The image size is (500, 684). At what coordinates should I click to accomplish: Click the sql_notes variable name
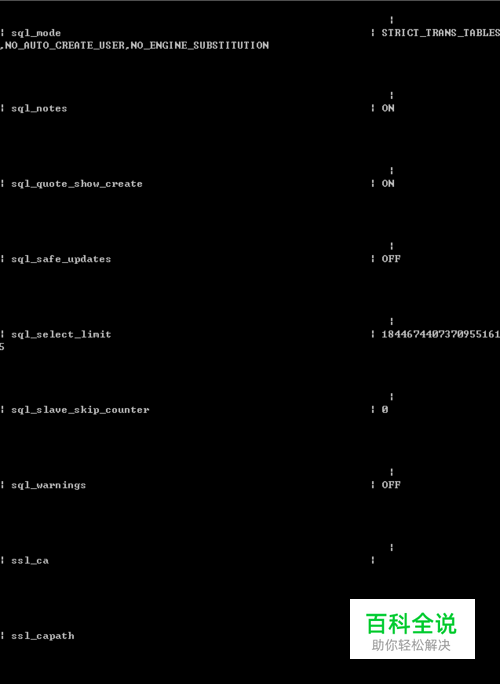coord(39,109)
